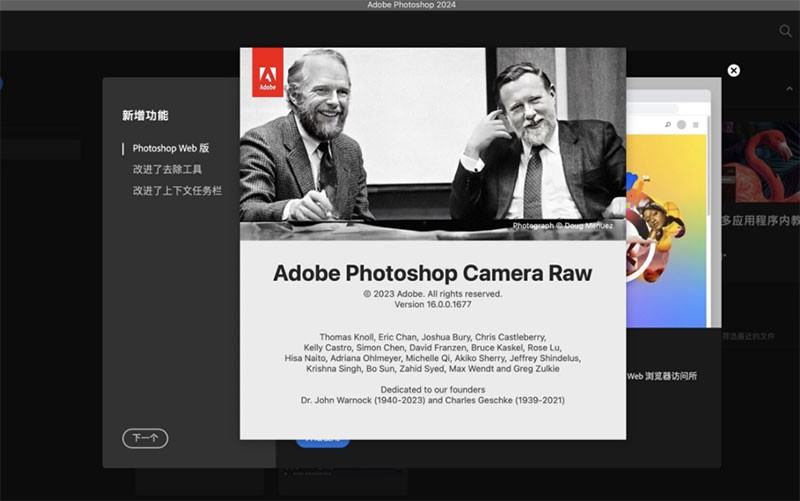Click the Photograph © Doug Menuez credit
Screen dimensions: 800x501
pyautogui.click(x=563, y=226)
